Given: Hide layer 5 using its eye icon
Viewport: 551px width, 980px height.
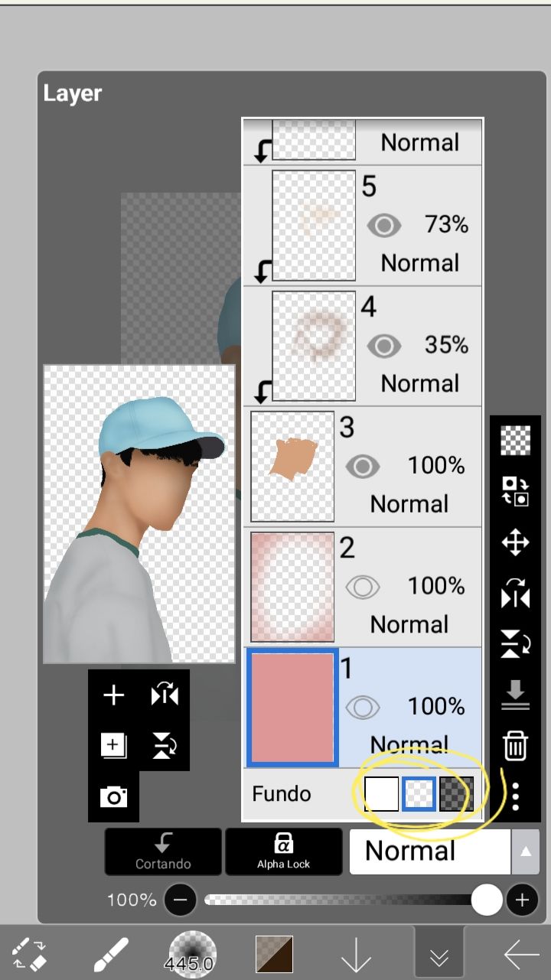Looking at the screenshot, I should [x=384, y=225].
